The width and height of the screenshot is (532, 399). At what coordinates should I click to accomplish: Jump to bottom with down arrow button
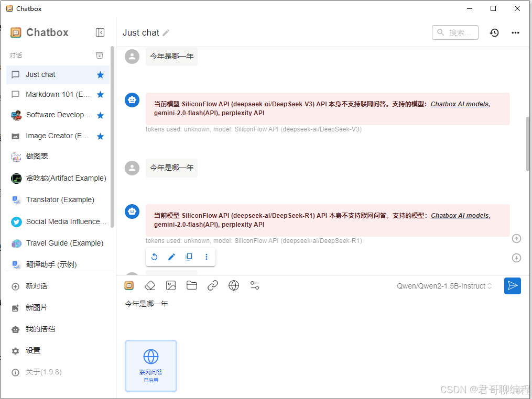click(516, 258)
